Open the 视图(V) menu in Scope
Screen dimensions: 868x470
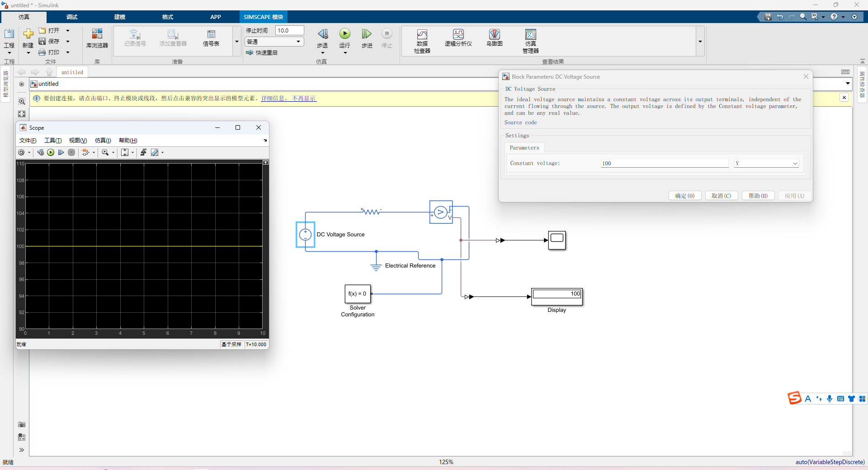pos(78,141)
